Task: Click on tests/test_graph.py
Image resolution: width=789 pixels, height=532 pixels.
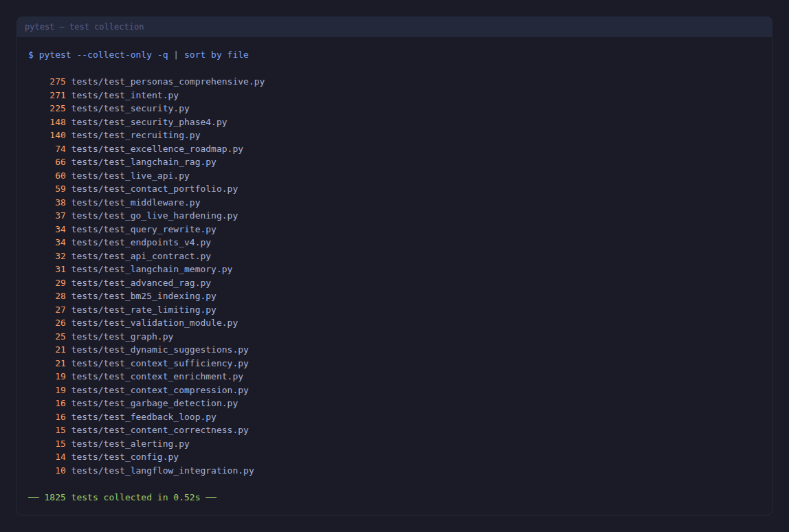Action: tap(122, 337)
